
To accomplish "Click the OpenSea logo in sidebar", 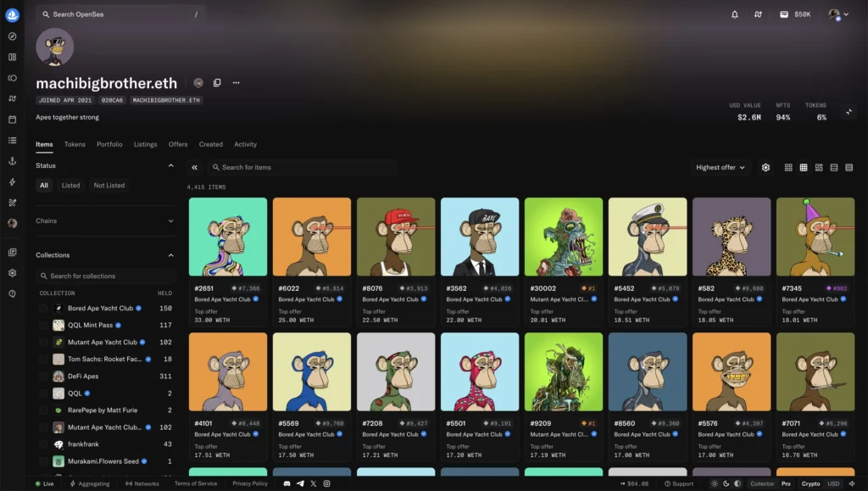I will click(x=12, y=15).
